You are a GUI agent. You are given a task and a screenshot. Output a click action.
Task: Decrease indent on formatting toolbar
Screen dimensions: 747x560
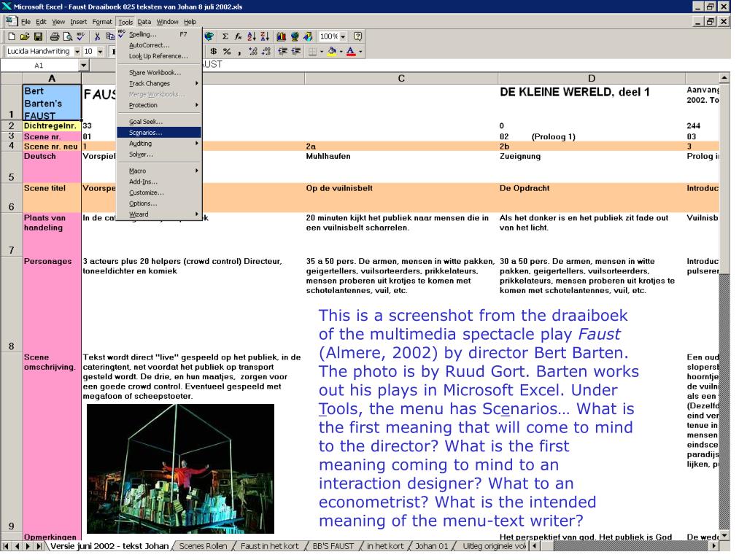[x=282, y=52]
